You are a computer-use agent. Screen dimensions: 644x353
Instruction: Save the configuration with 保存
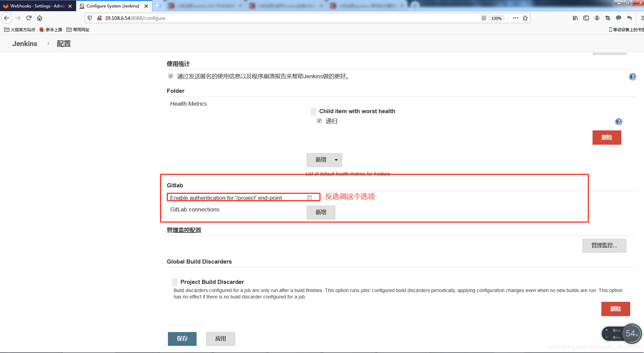point(182,339)
